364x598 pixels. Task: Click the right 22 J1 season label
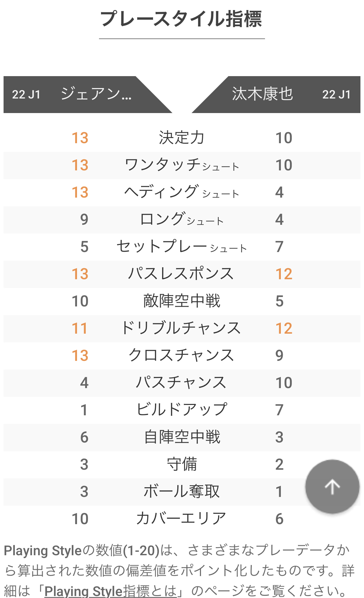336,95
